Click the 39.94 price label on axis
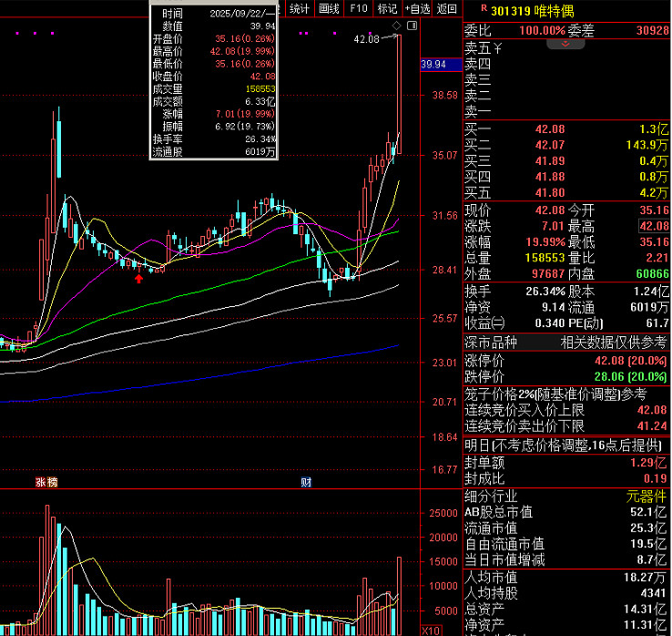Viewport: 672px width, 636px height. tap(433, 65)
